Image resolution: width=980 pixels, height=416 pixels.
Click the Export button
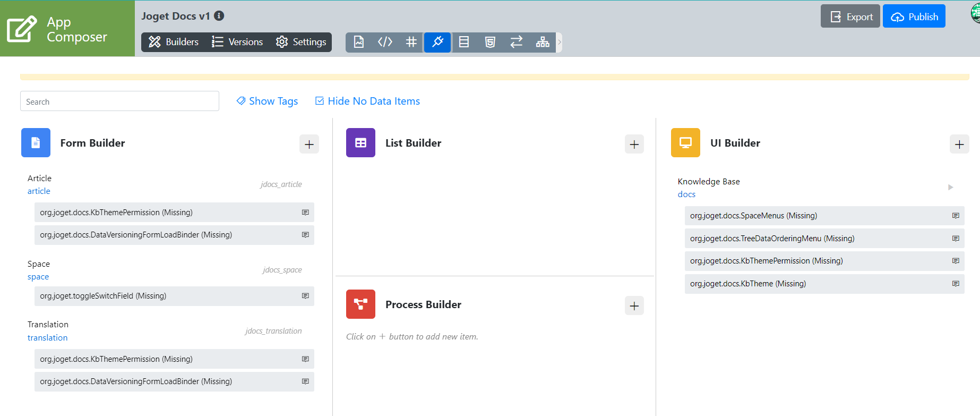(x=850, y=16)
